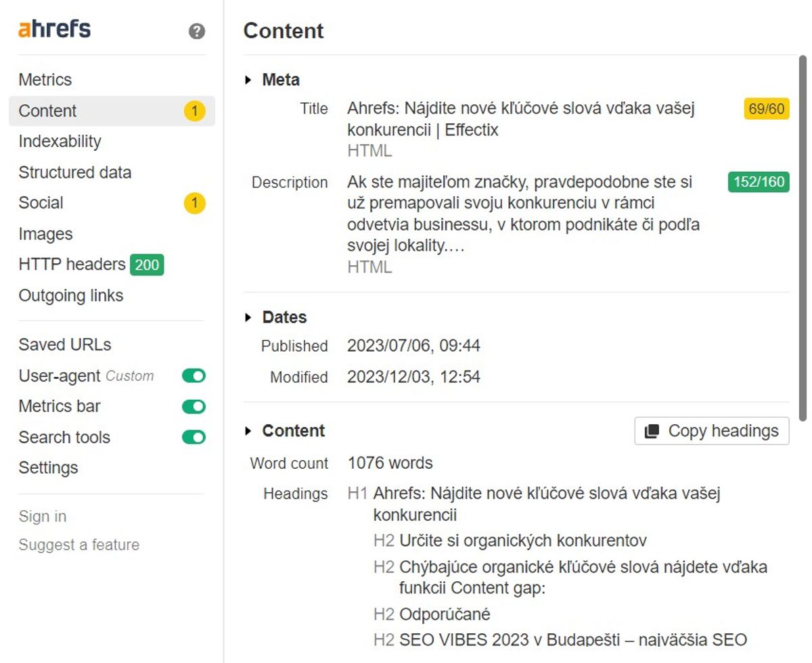812x663 pixels.
Task: Open the Structured data section
Action: [x=74, y=173]
